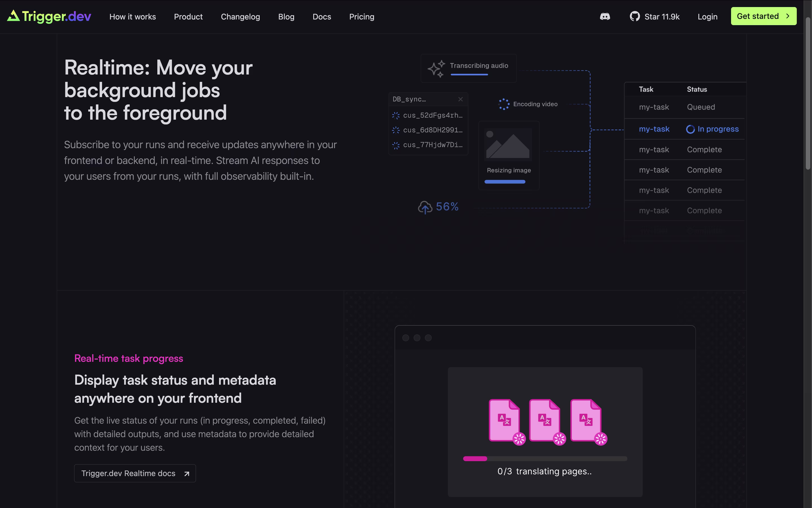Screen dimensions: 812x508
Task: Click the first pink translation document icon
Action: point(507,422)
